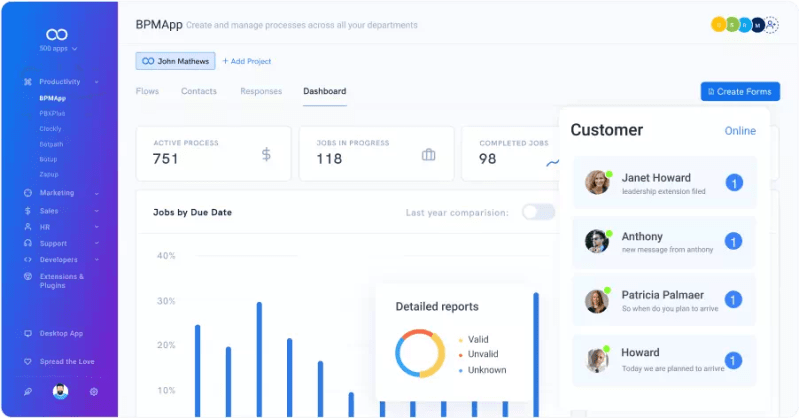Select the Dashboard tab

[325, 91]
